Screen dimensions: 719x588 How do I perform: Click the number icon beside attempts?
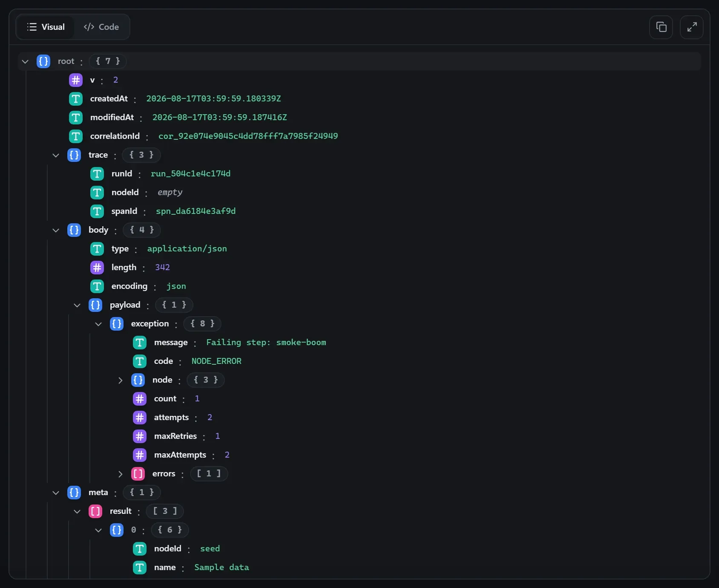click(140, 418)
